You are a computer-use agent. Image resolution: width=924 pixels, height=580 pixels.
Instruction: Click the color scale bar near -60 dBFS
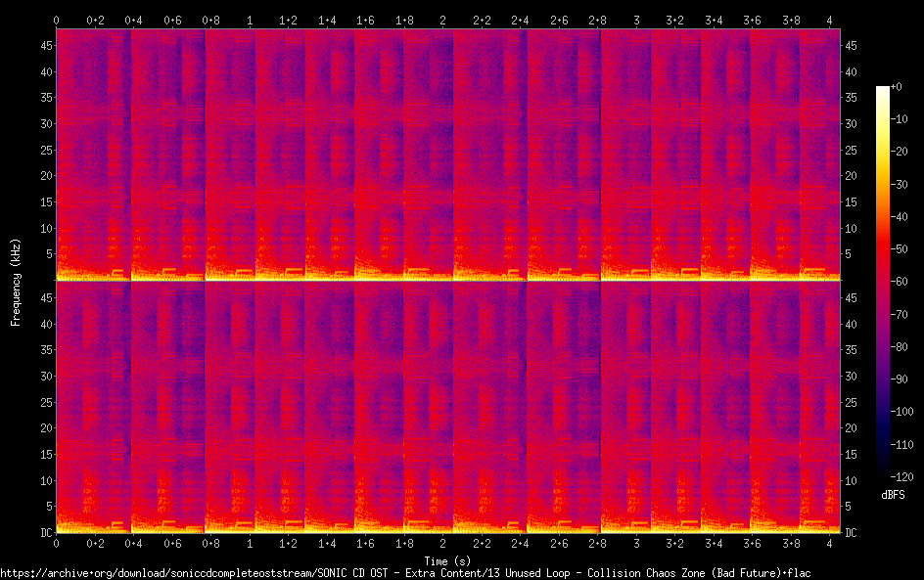pyautogui.click(x=883, y=282)
